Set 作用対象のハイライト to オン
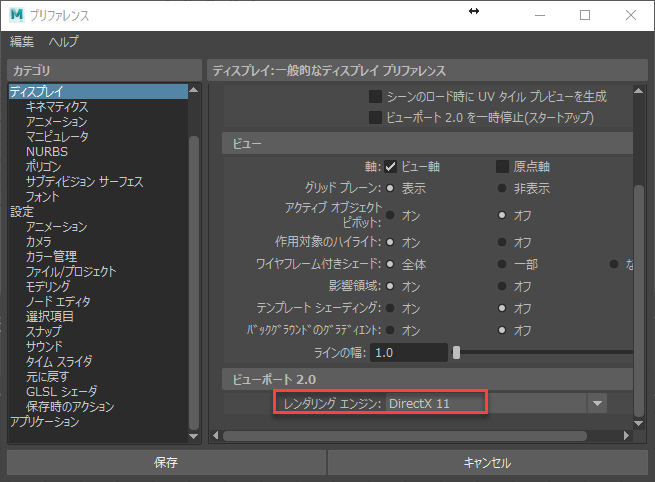This screenshot has height=482, width=655. click(x=390, y=242)
